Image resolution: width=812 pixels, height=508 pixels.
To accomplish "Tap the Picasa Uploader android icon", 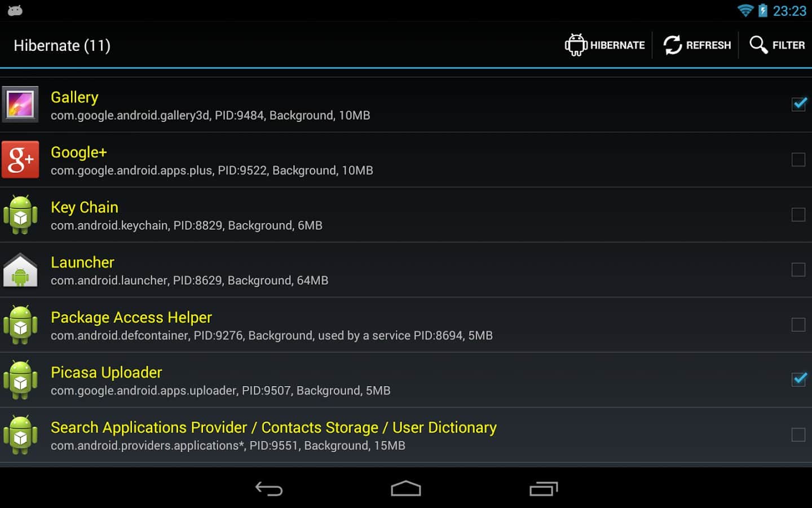I will [x=20, y=380].
